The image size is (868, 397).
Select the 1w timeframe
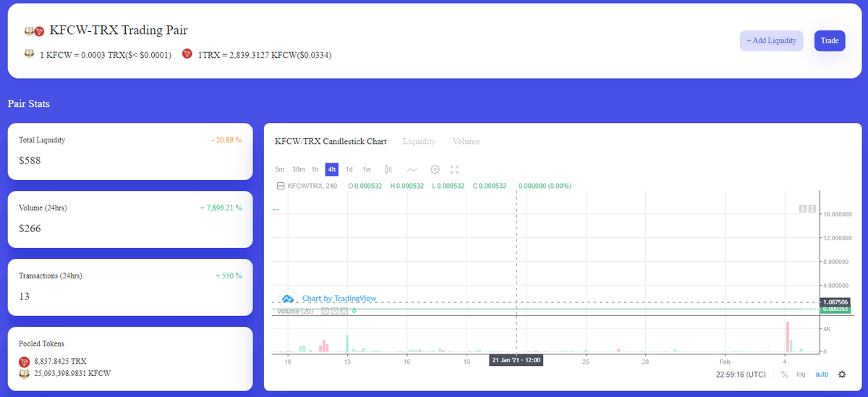[x=367, y=169]
